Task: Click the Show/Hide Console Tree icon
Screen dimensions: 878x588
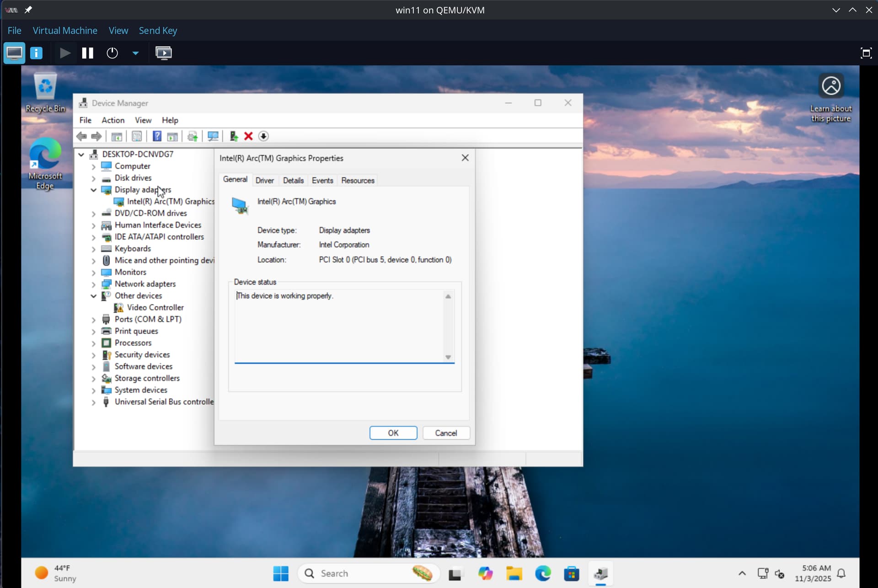Action: (117, 136)
